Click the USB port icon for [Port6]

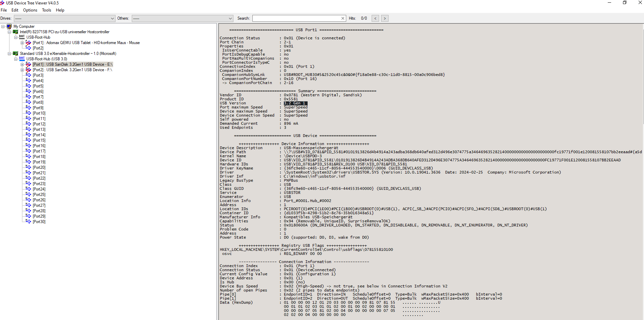coord(28,92)
